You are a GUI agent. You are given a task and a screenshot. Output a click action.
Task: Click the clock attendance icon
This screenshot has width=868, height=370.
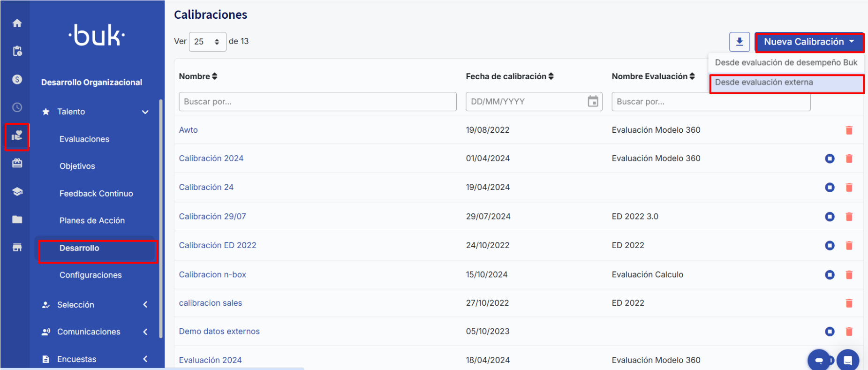click(x=17, y=107)
